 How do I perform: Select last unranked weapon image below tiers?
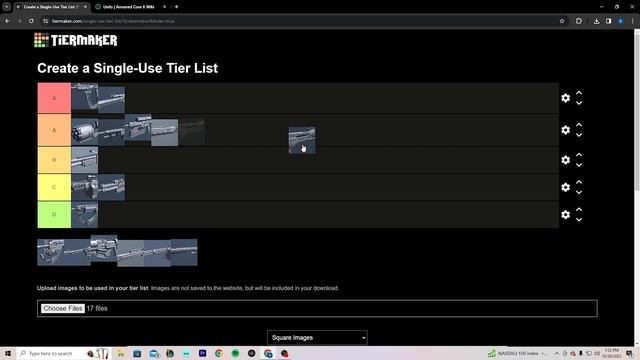[x=184, y=252]
